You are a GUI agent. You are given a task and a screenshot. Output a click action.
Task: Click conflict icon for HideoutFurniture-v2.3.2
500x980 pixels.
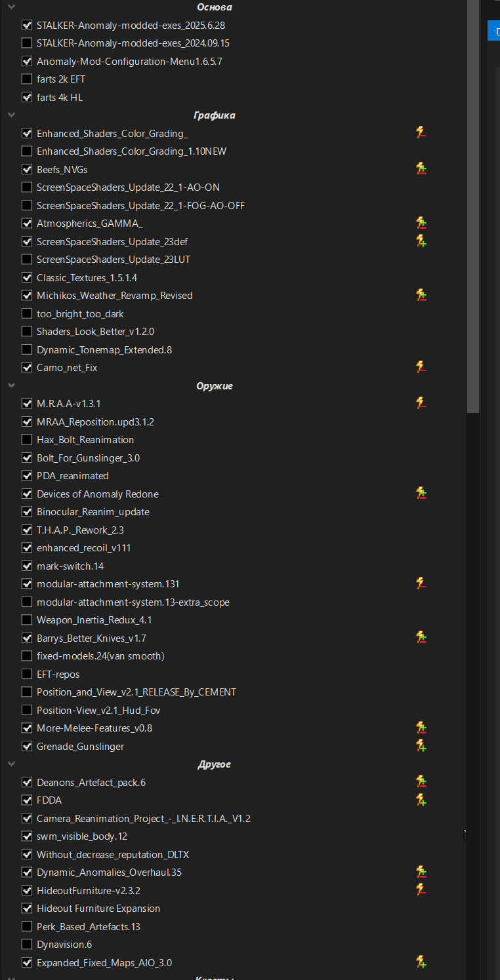(421, 890)
